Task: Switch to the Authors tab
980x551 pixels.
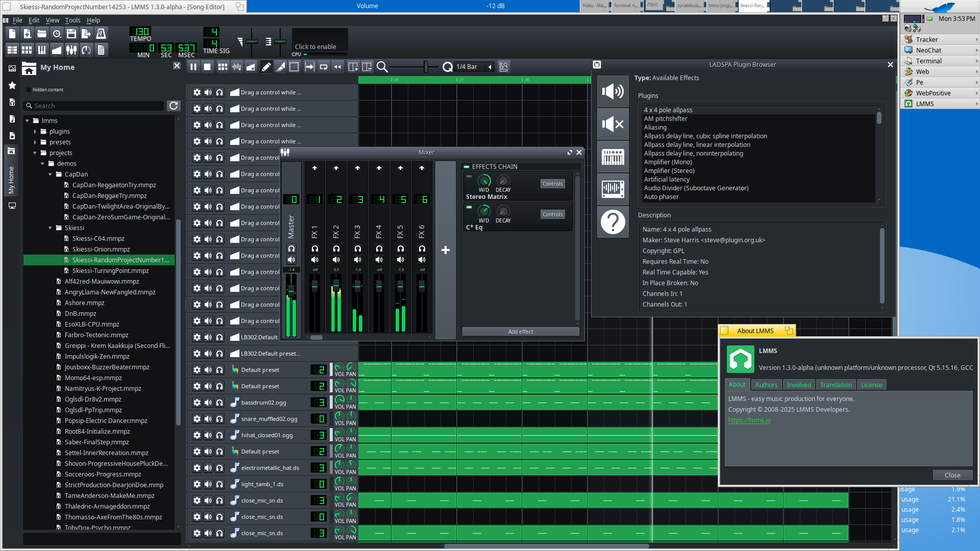Action: (x=766, y=385)
